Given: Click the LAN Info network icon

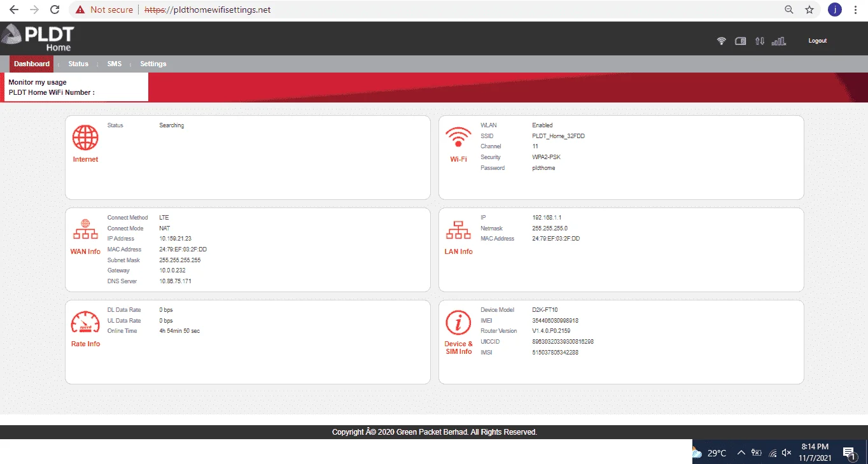Looking at the screenshot, I should 458,232.
